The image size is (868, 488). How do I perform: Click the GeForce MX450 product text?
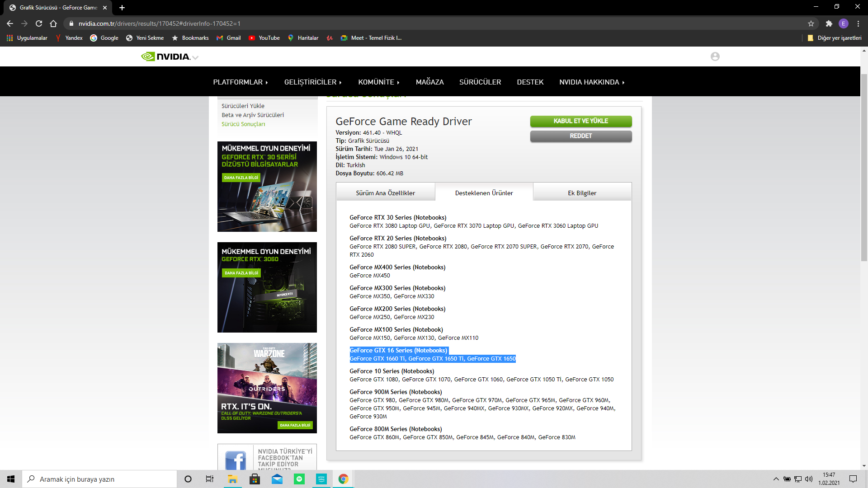[x=369, y=276]
